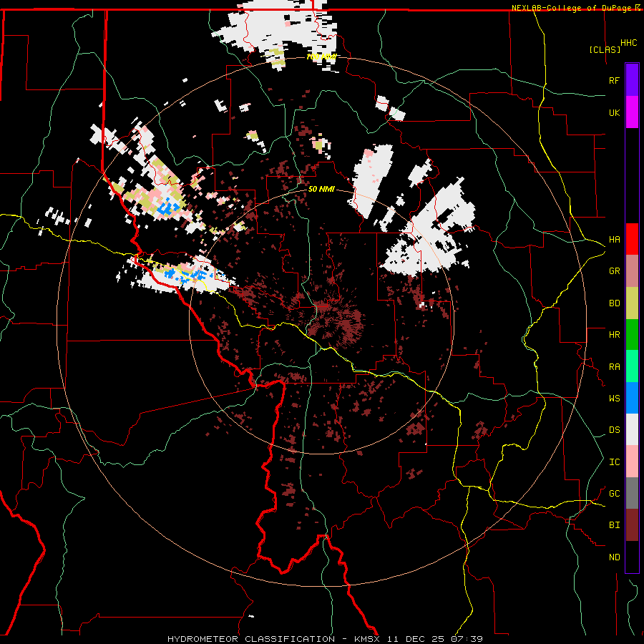
Task: Click the RA light green legend swatch
Action: pos(632,366)
